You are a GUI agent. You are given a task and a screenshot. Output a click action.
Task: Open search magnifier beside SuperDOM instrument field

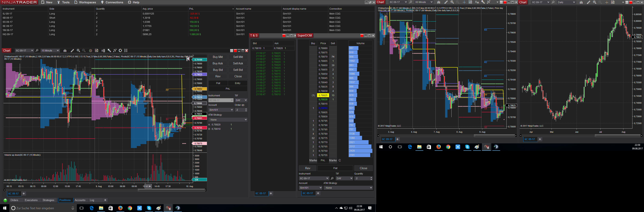tap(332, 178)
